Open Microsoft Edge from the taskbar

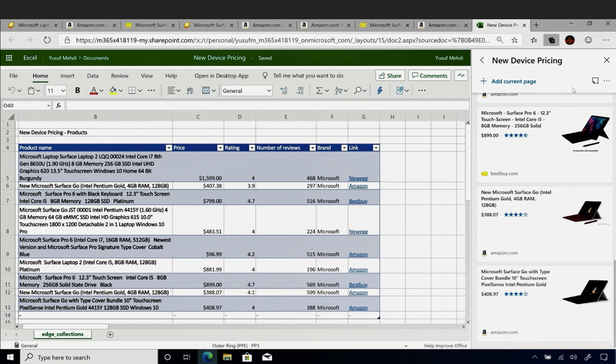point(207,357)
